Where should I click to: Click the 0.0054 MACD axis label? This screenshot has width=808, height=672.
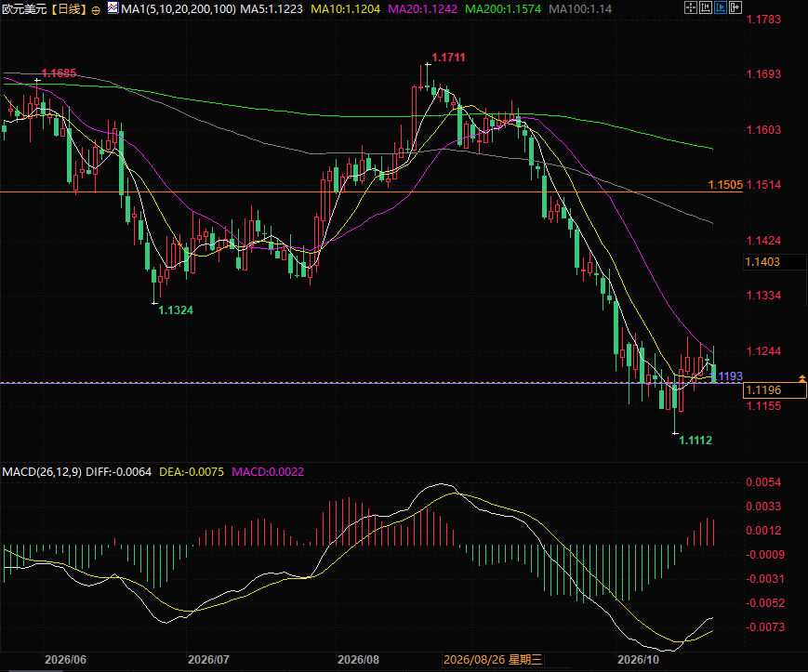763,482
